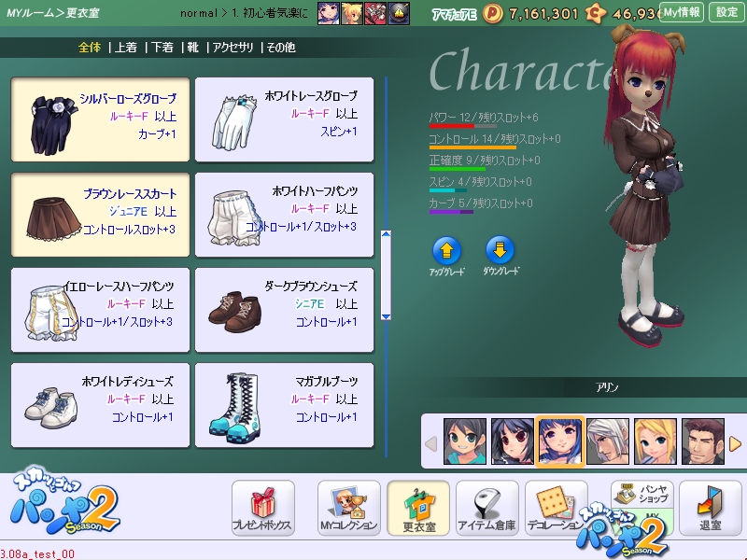Select the 上着 category tab

click(x=126, y=48)
